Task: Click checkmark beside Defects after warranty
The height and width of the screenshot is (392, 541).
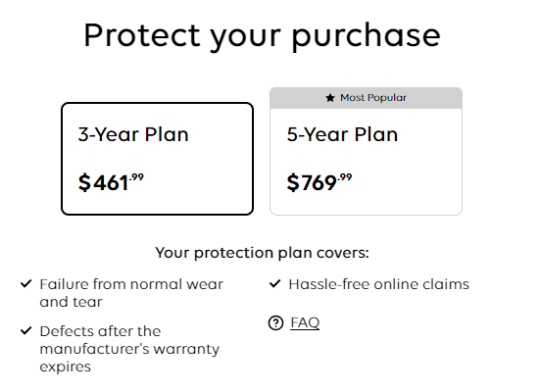Action: point(26,330)
